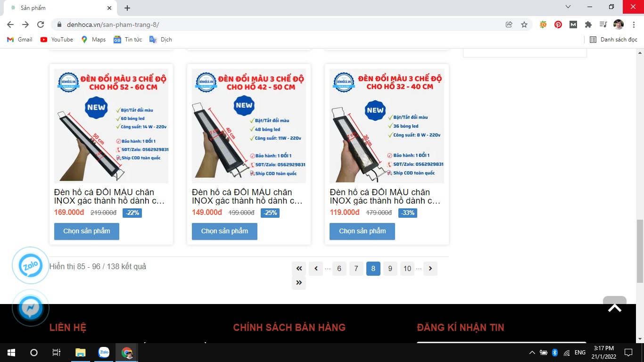
Task: Open the 32 - 40 CM lamp thumbnail
Action: pyautogui.click(x=387, y=126)
